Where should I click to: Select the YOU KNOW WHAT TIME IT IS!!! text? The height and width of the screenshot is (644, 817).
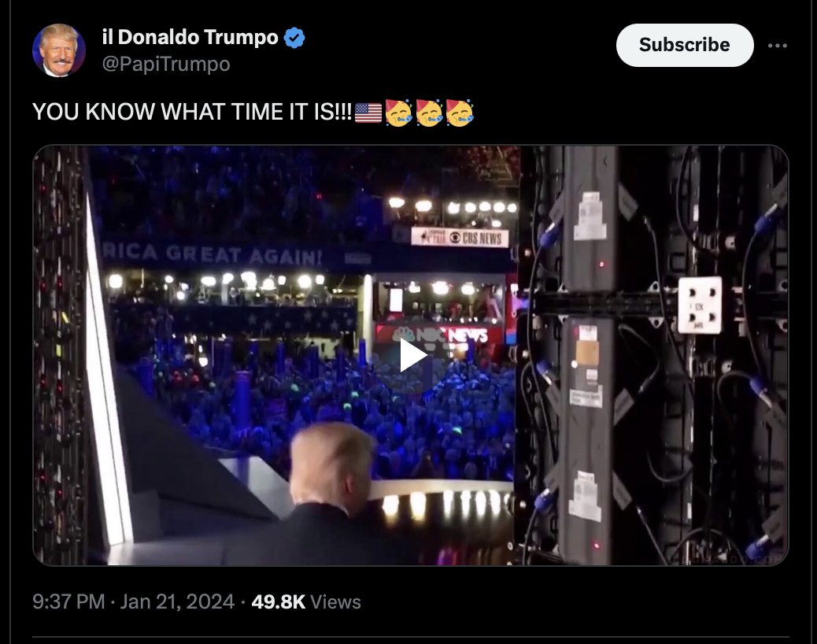pos(192,112)
